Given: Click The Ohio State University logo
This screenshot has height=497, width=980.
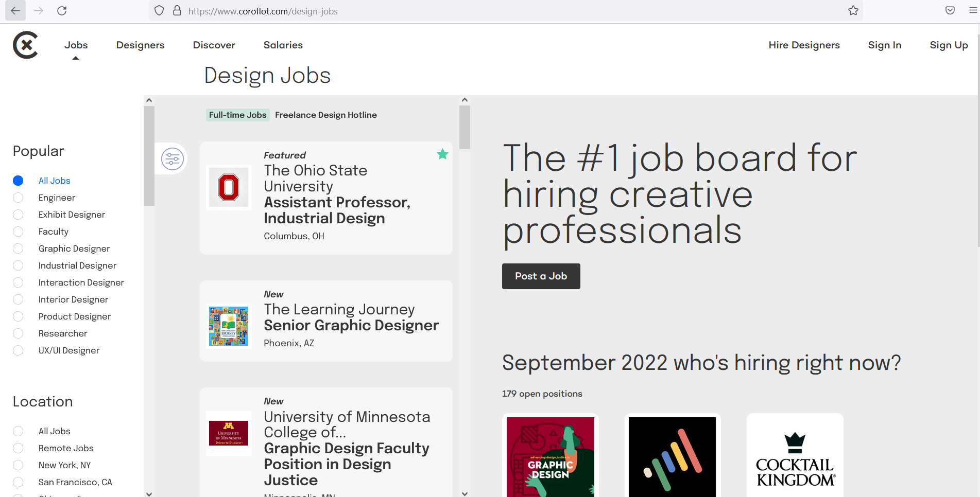Looking at the screenshot, I should pyautogui.click(x=229, y=187).
